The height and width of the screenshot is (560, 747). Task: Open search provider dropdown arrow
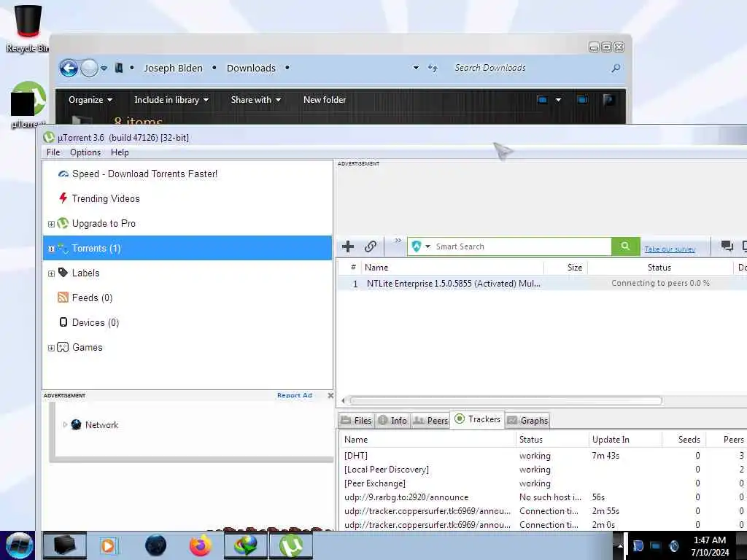click(427, 246)
